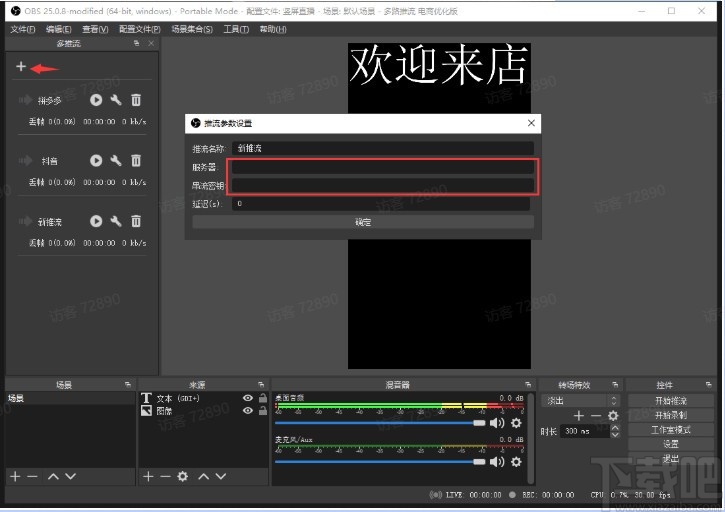This screenshot has height=512, width=725.
Task: Open the 文件(F) menu
Action: pyautogui.click(x=23, y=29)
